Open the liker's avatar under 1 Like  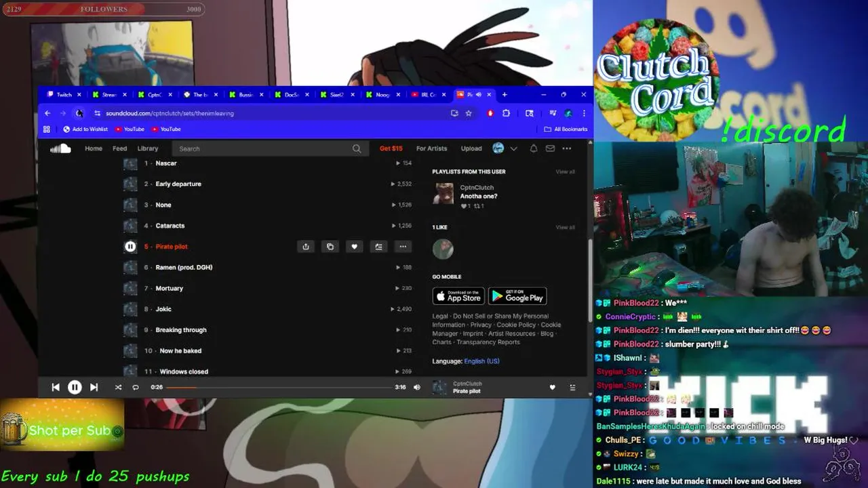point(443,249)
